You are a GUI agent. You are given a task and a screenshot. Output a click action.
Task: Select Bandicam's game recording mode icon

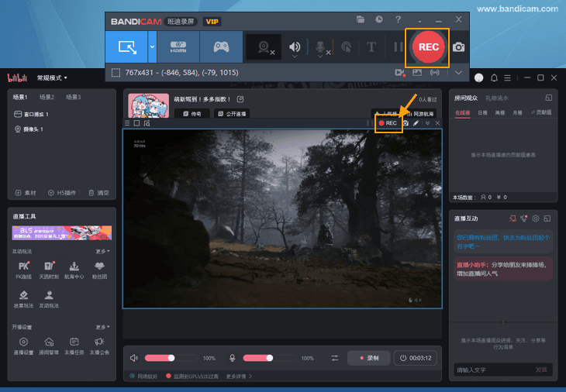(x=221, y=47)
